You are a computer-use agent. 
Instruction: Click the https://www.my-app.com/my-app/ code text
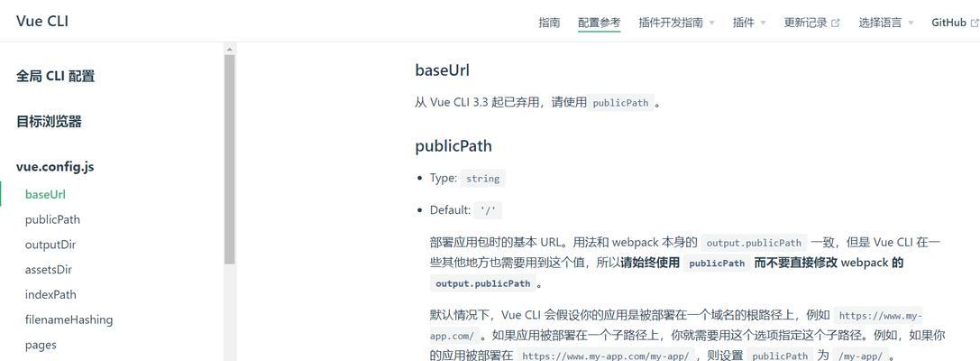(x=606, y=356)
